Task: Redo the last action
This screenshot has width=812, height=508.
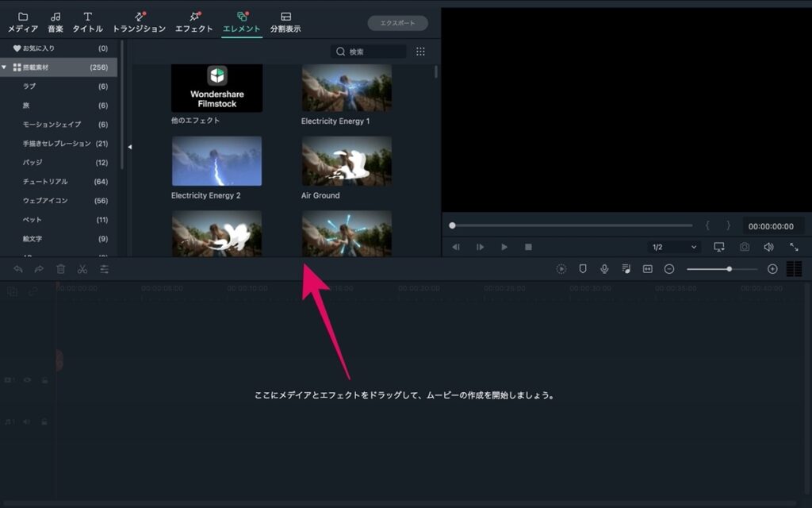Action: pyautogui.click(x=39, y=269)
